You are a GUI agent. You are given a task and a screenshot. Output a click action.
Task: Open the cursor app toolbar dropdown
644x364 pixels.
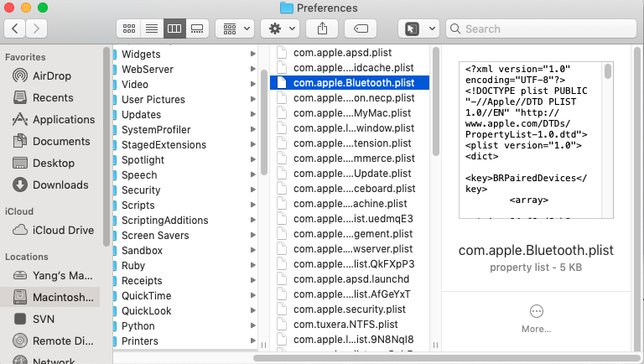tap(419, 29)
